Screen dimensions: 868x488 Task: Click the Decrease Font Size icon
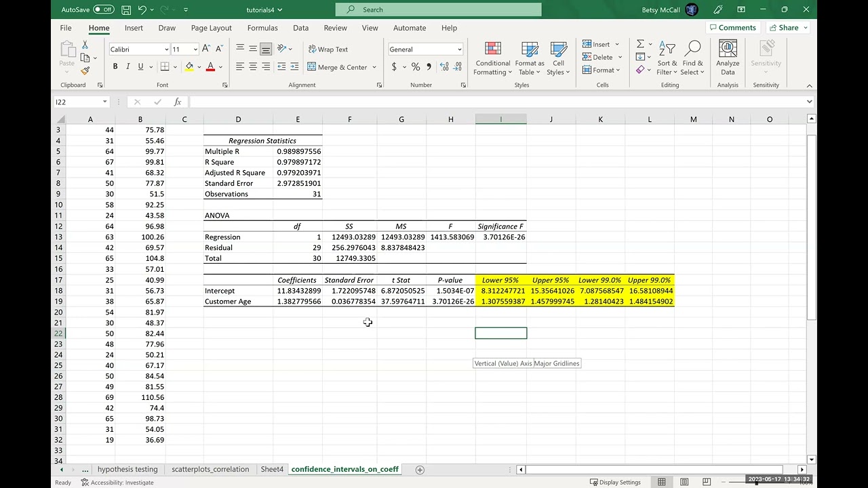pos(218,49)
